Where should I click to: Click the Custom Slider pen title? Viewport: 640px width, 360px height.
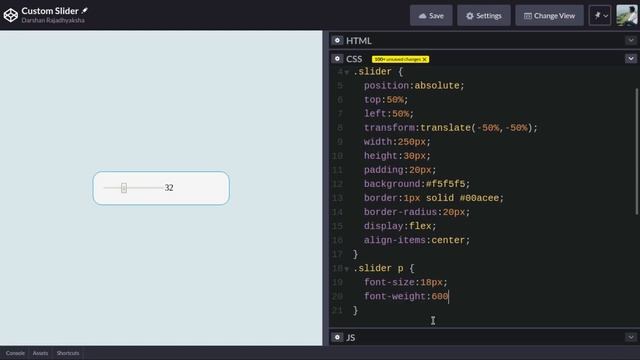coord(50,11)
